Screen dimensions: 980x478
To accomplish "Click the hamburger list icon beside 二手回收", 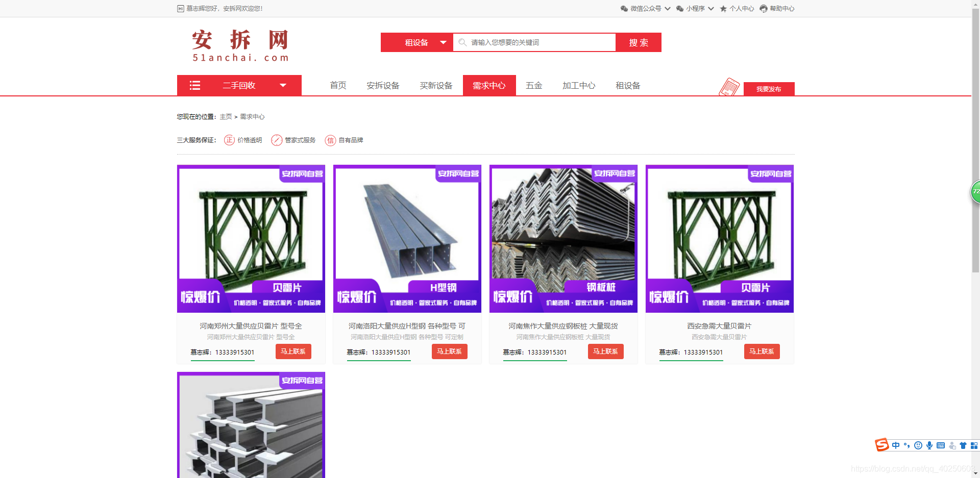I will coord(194,85).
